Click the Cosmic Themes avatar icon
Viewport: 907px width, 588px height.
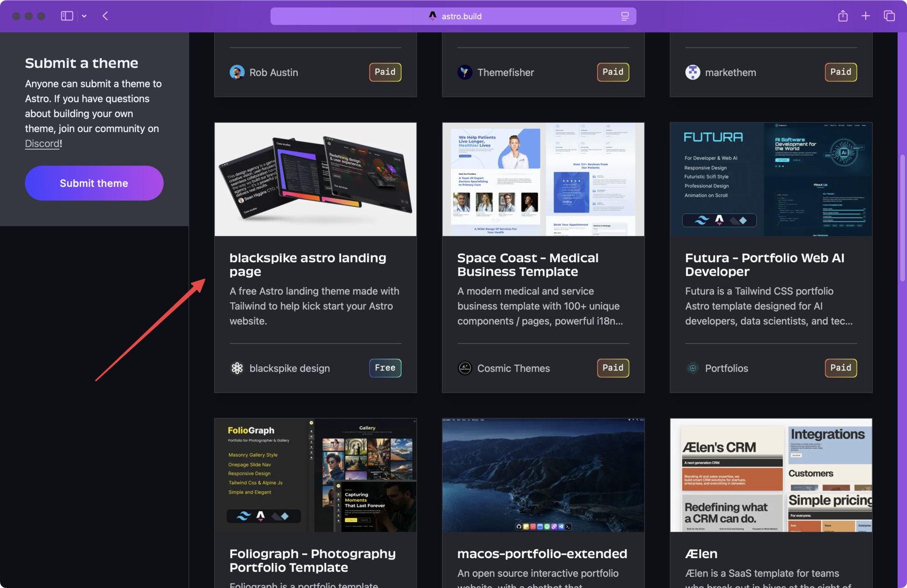(465, 368)
